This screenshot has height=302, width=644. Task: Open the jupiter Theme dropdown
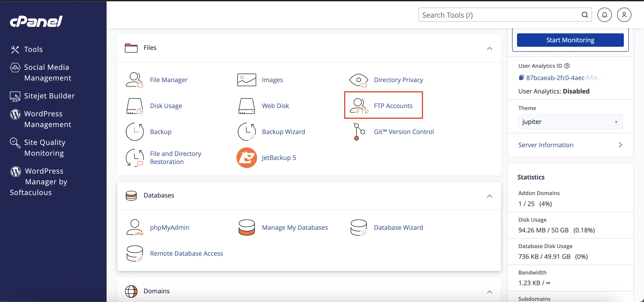(570, 122)
